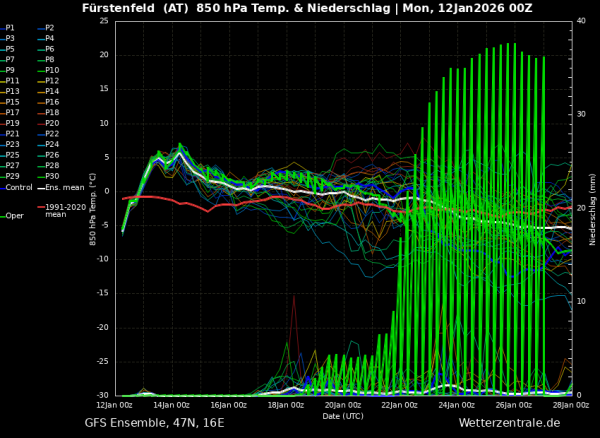
Task: Click the 1991-2020 mean legend entry
Action: click(x=62, y=211)
